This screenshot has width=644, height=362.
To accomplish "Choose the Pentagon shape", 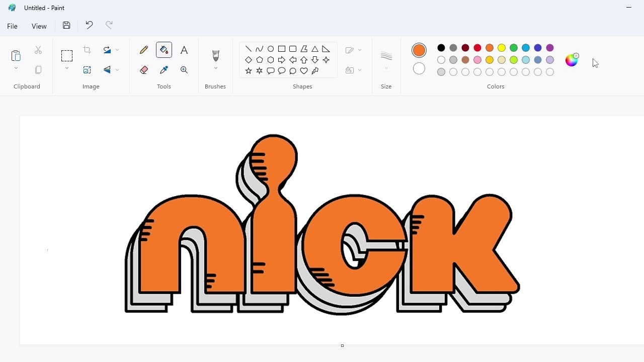I will coord(260,60).
